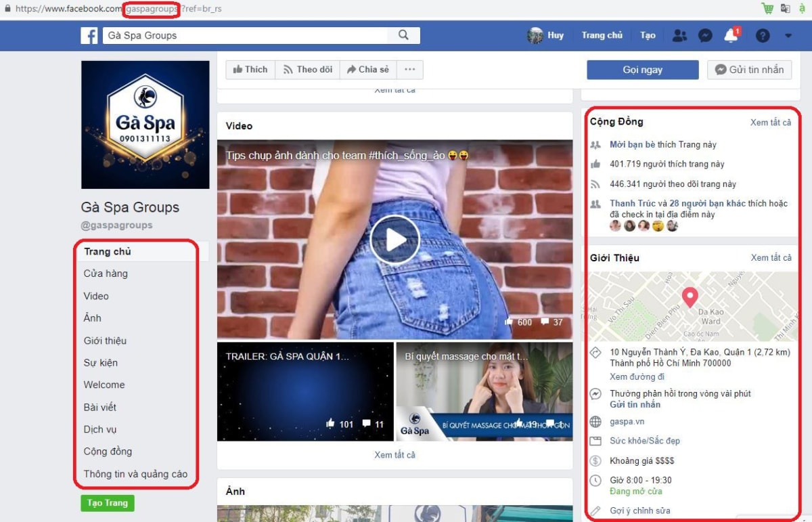The height and width of the screenshot is (522, 812).
Task: Click Gợi ý chỉnh sửa link
Action: click(640, 510)
